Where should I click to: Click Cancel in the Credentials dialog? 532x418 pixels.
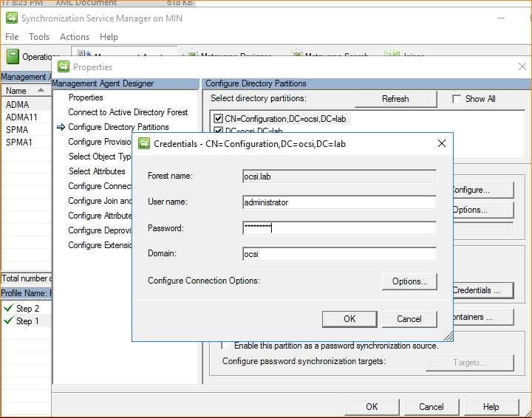pos(409,319)
